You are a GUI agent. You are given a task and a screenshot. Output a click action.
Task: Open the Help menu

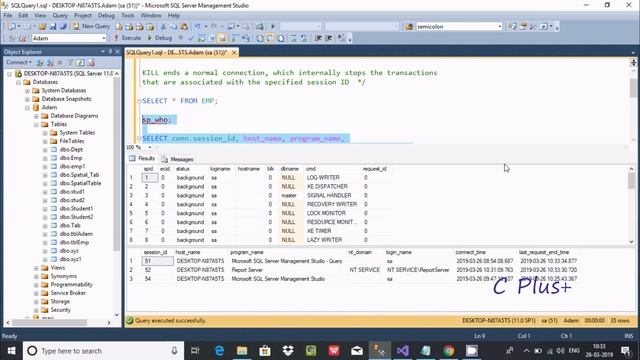pyautogui.click(x=174, y=16)
